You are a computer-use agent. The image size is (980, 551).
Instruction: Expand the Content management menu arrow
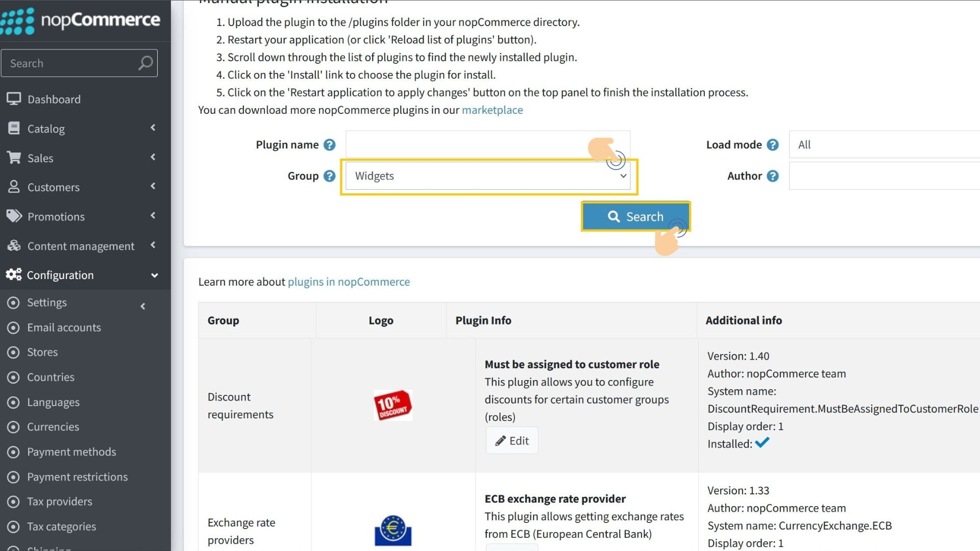pos(153,245)
